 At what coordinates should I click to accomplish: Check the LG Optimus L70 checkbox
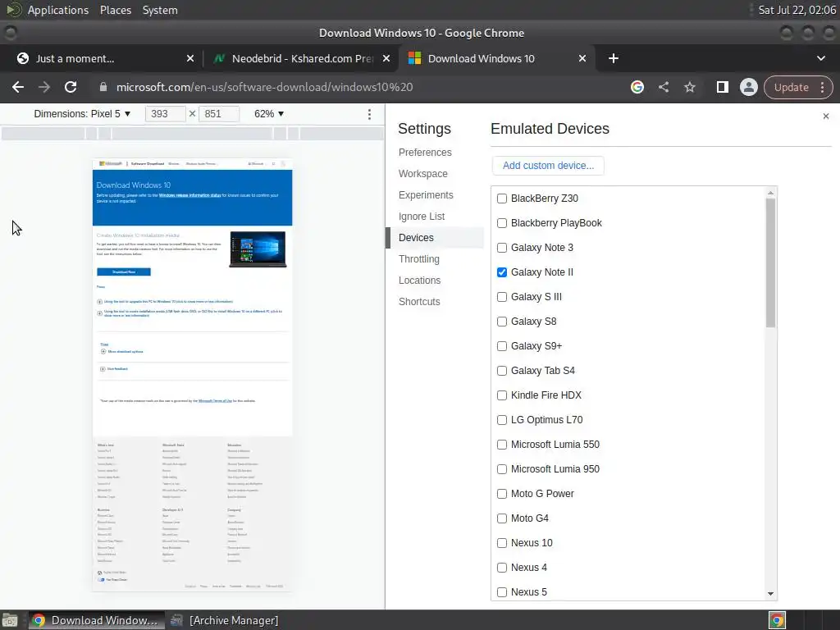pos(502,421)
